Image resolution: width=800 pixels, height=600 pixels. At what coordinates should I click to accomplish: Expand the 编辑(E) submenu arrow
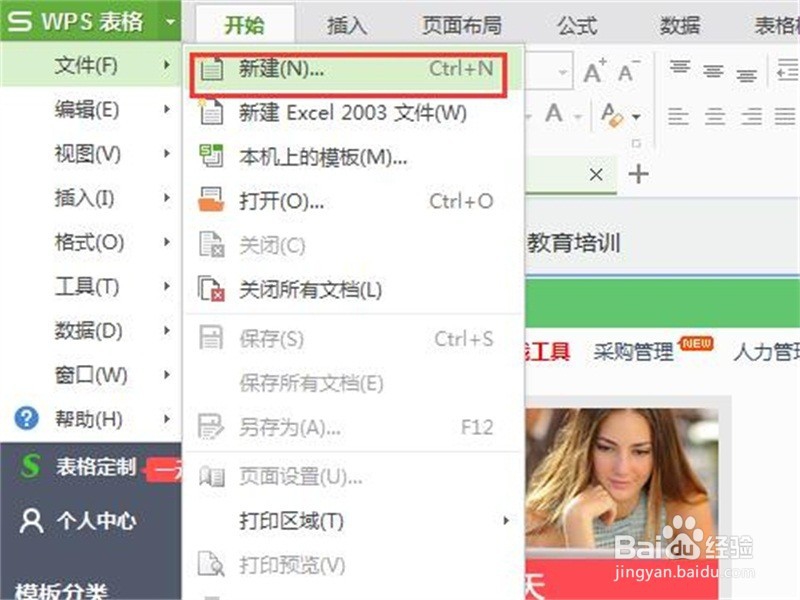(167, 109)
